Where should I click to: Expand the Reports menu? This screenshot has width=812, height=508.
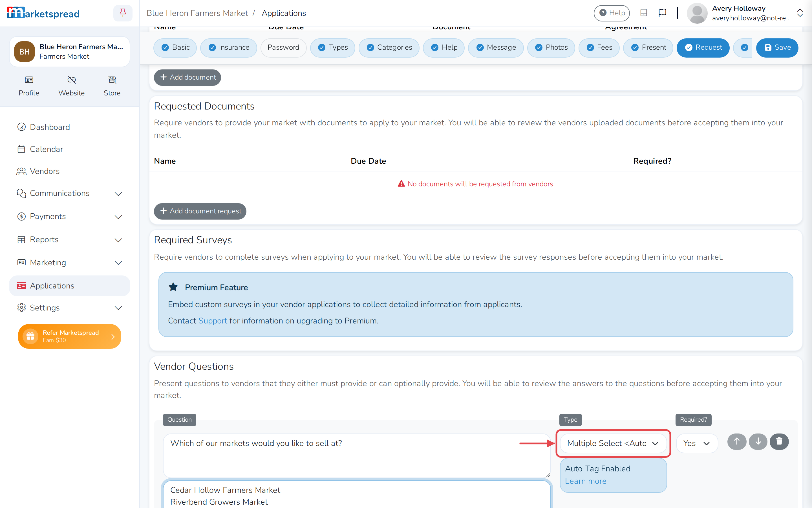click(x=69, y=240)
